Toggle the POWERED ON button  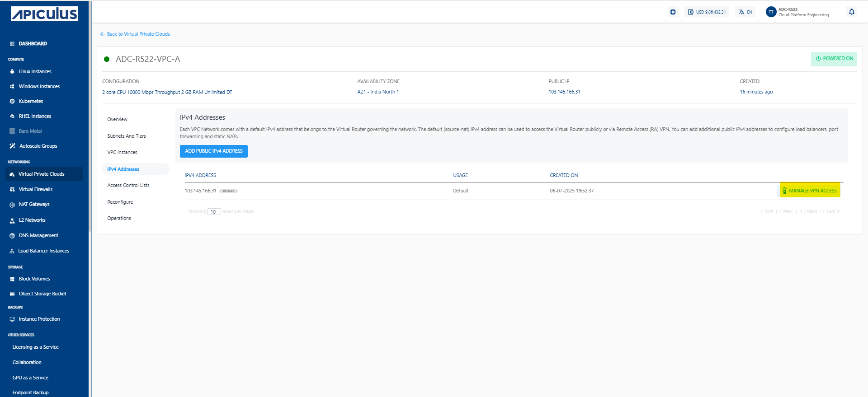pyautogui.click(x=834, y=59)
